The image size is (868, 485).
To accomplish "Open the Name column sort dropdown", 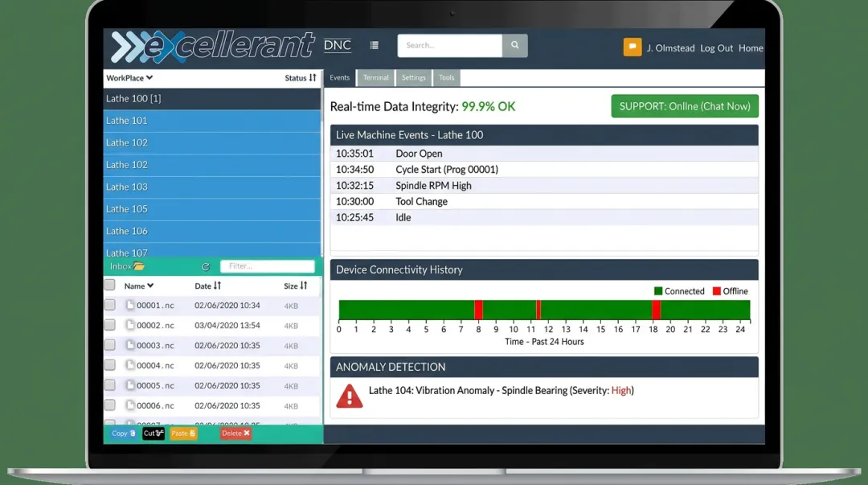I will 139,286.
